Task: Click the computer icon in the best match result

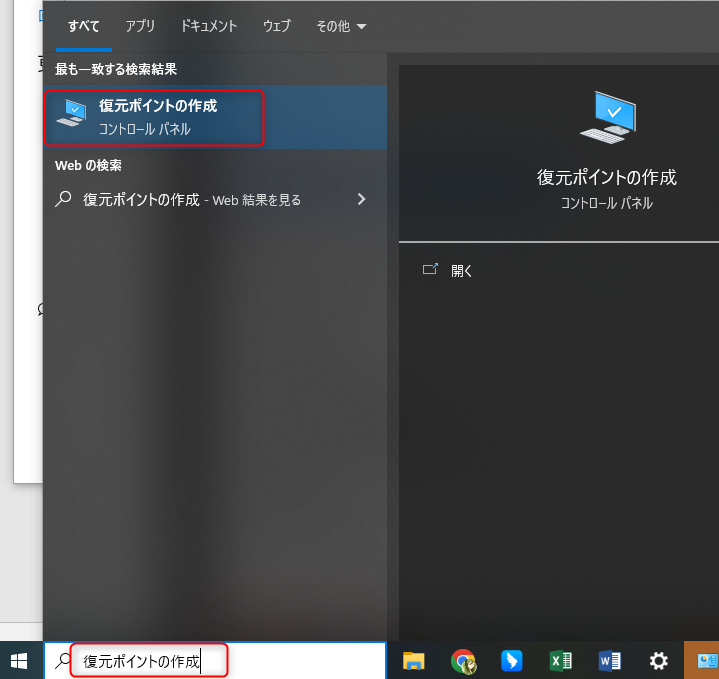Action: click(72, 113)
